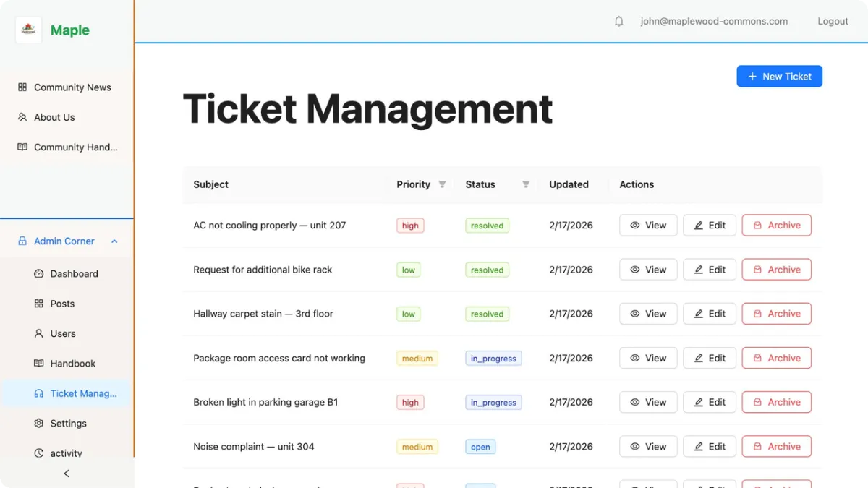Click the Handbook icon in Admin Corner

[x=38, y=363]
